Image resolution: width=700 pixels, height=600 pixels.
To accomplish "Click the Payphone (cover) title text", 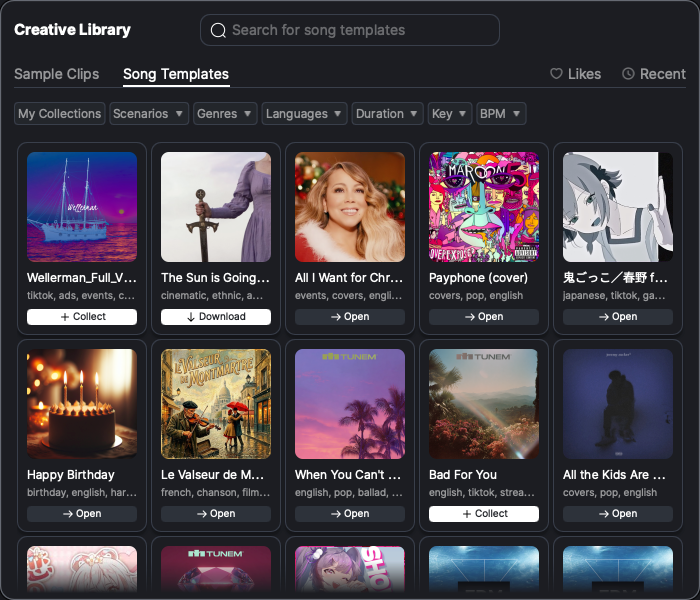I will [478, 278].
